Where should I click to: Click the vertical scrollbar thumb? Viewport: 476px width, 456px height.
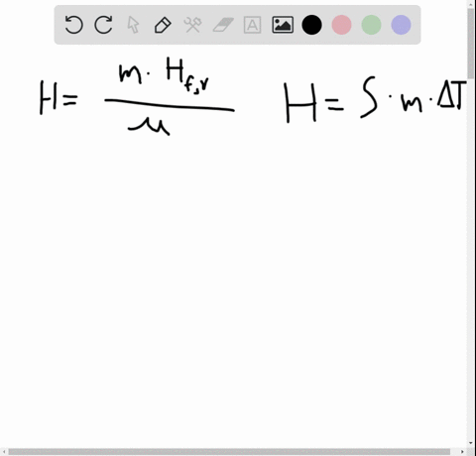(471, 43)
